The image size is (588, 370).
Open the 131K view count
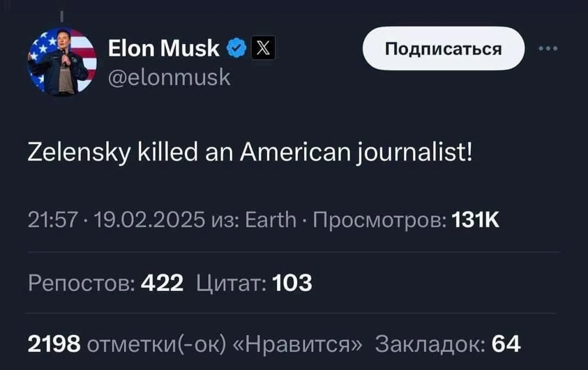coord(476,222)
